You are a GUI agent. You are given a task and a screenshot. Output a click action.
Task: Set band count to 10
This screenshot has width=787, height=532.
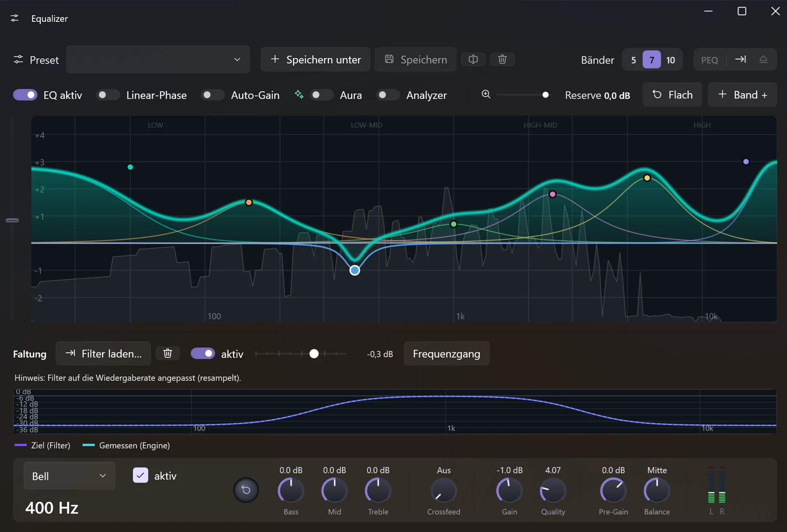click(671, 60)
